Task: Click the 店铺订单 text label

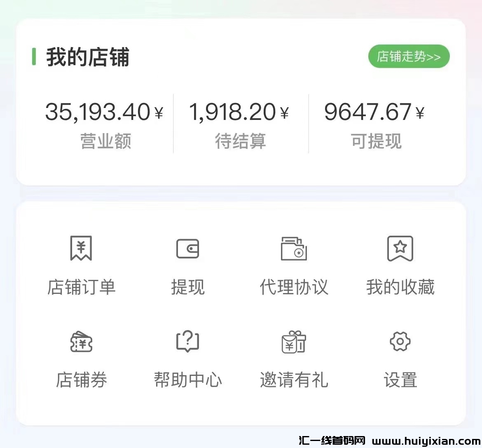Action: pyautogui.click(x=81, y=287)
